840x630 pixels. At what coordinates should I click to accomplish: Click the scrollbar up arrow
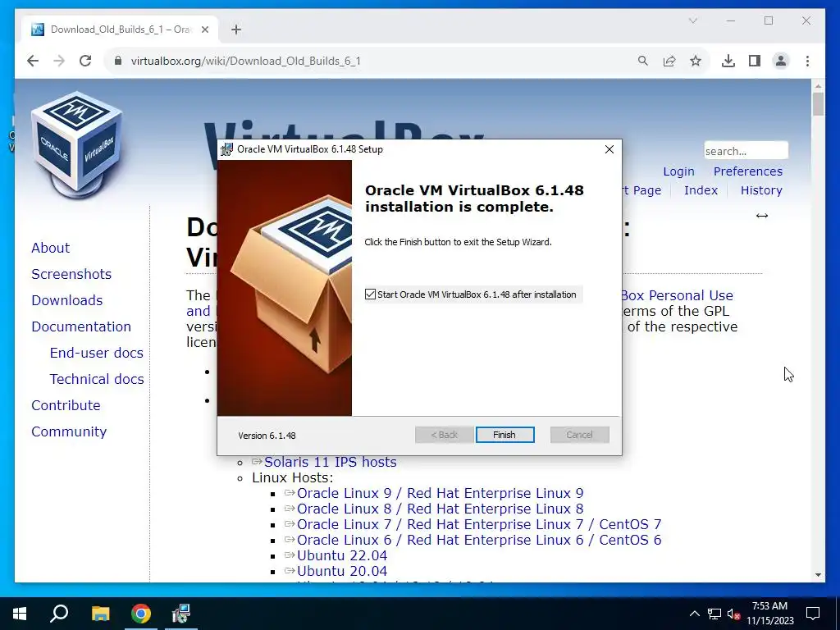tap(818, 85)
